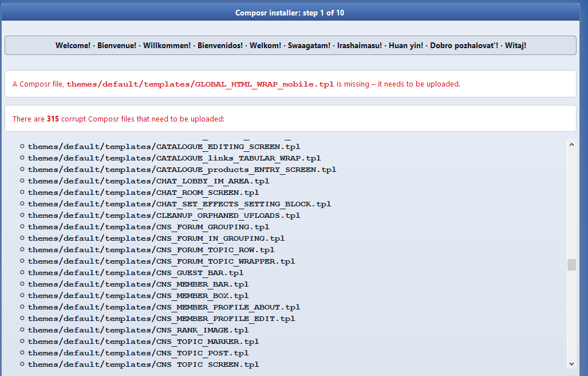This screenshot has height=376, width=588.
Task: Select CNS_FORUM_TOPIC_ROW.tpl entry
Action: [x=151, y=250]
